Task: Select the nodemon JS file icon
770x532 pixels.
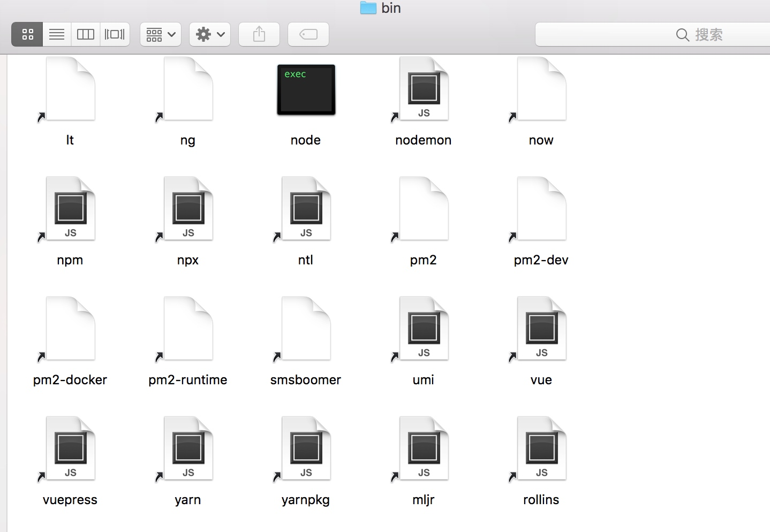Action: (424, 89)
